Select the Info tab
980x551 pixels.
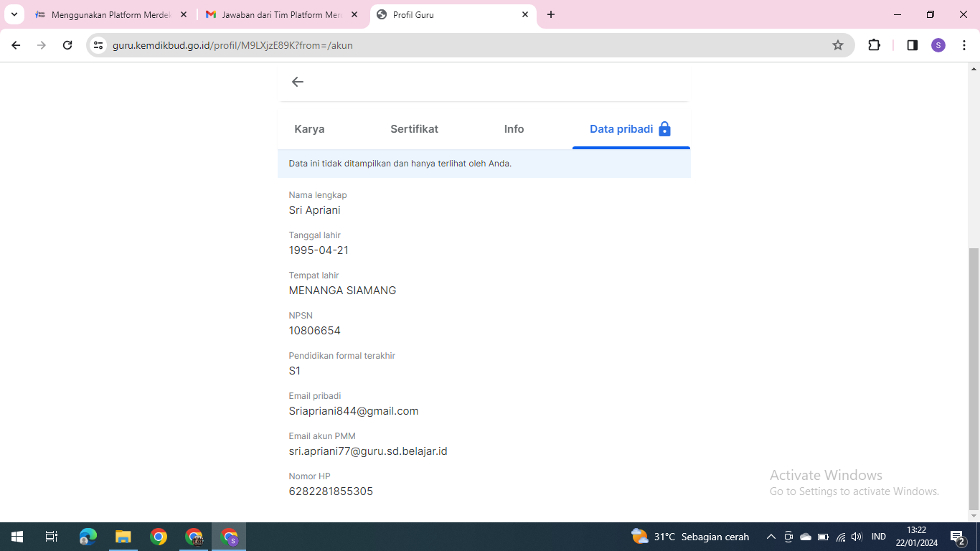point(514,129)
